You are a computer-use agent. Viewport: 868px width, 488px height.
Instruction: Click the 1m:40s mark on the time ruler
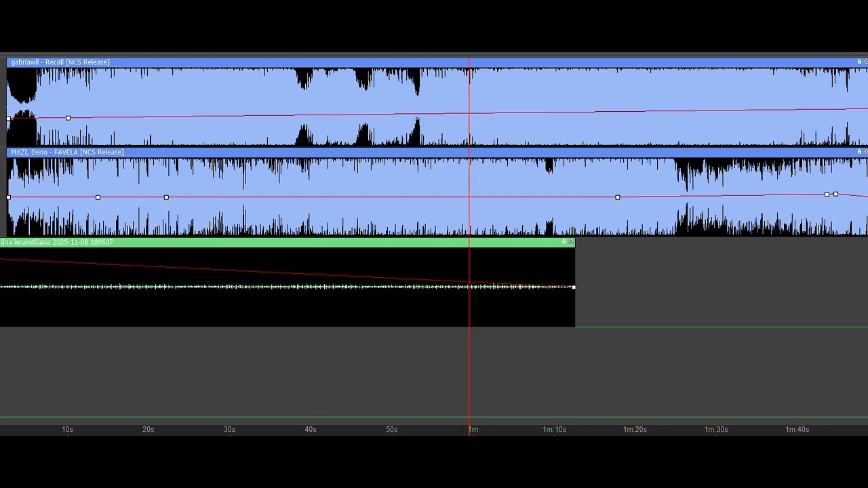797,429
